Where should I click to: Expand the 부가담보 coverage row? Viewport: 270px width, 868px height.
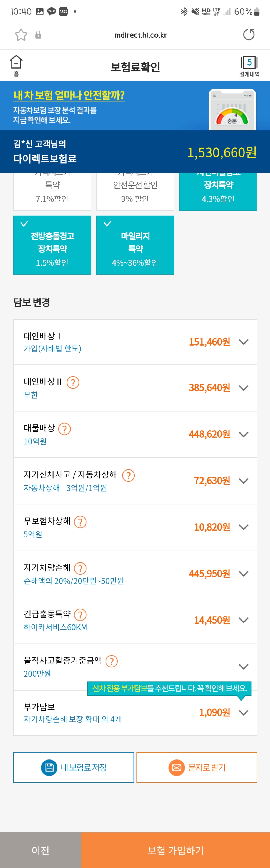tap(135, 712)
